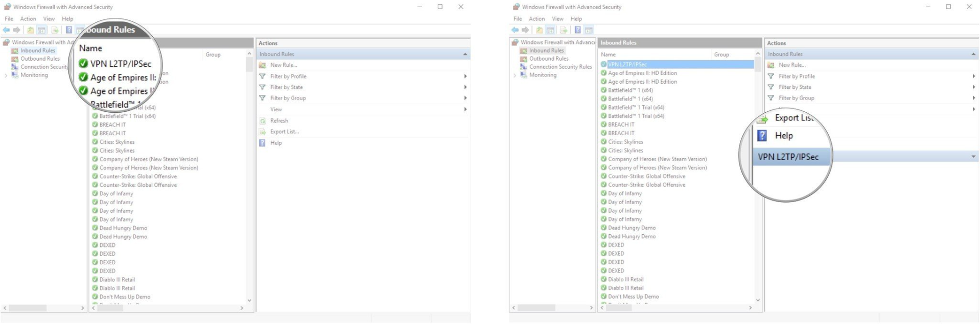Toggle Show/Hide Action Pane icon in right window toolbar
The width and height of the screenshot is (980, 324).
coord(589,30)
